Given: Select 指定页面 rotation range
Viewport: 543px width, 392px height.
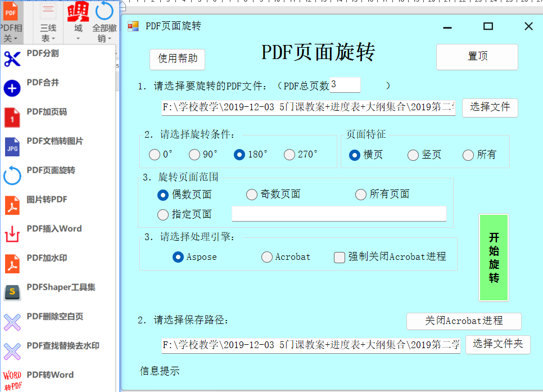Looking at the screenshot, I should (184, 214).
